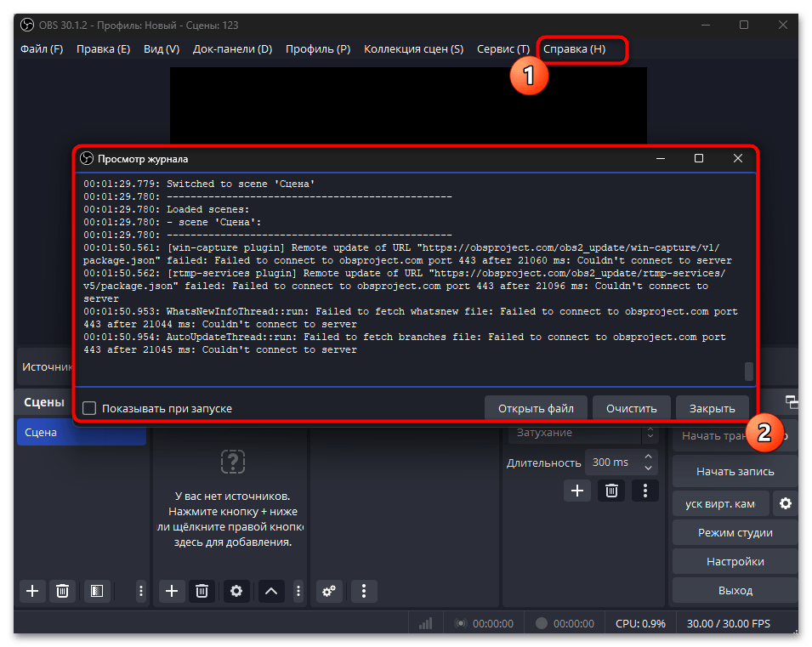Increase Длительность value with up arrow
Image resolution: width=812 pixels, height=647 pixels.
tap(648, 457)
